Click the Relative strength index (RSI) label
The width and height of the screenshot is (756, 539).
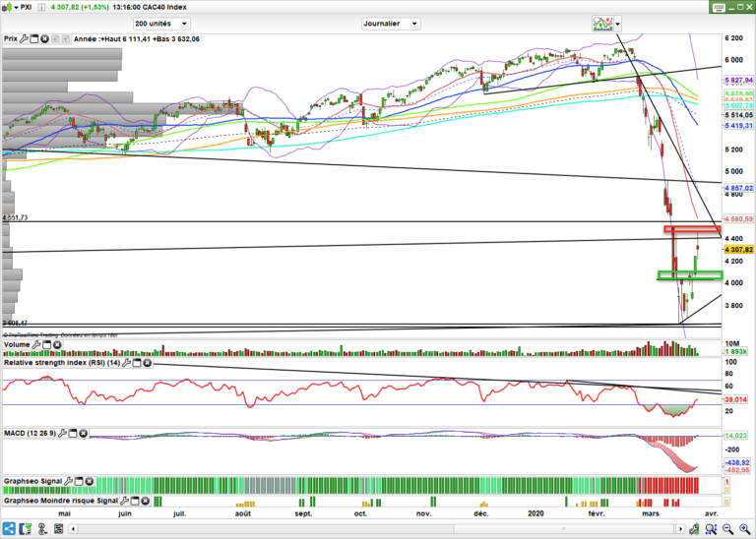[x=59, y=363]
